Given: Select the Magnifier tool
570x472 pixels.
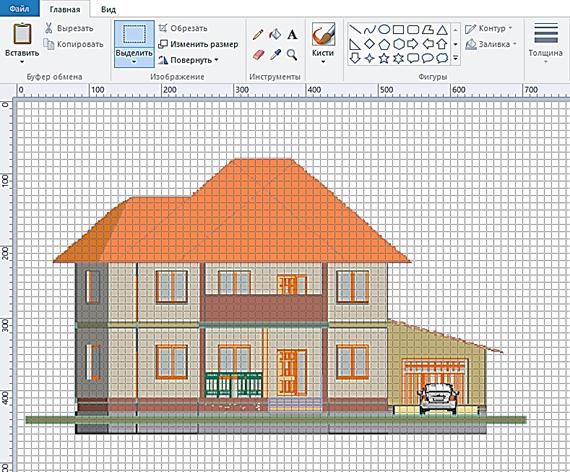Looking at the screenshot, I should click(x=292, y=55).
